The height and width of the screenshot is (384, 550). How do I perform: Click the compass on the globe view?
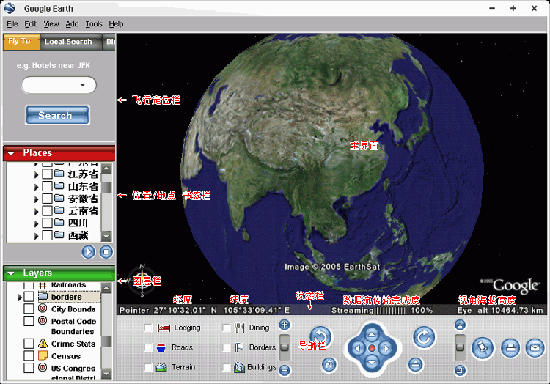coord(142,281)
